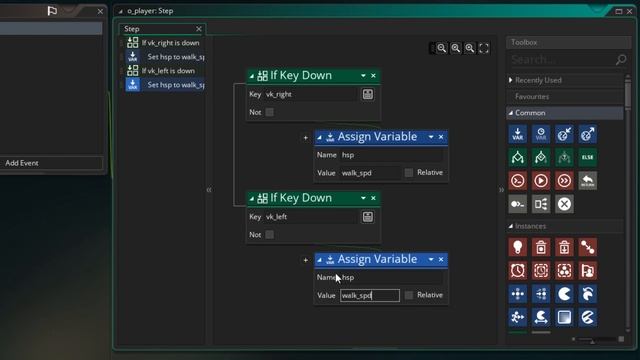This screenshot has height=360, width=640.
Task: Select the Set Global Variable toolbox icon
Action: [587, 134]
